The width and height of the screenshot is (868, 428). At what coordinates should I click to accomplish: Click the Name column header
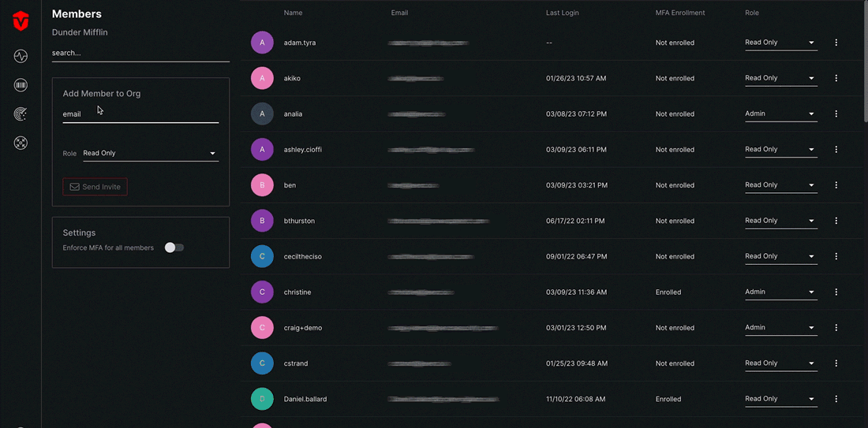(x=293, y=13)
